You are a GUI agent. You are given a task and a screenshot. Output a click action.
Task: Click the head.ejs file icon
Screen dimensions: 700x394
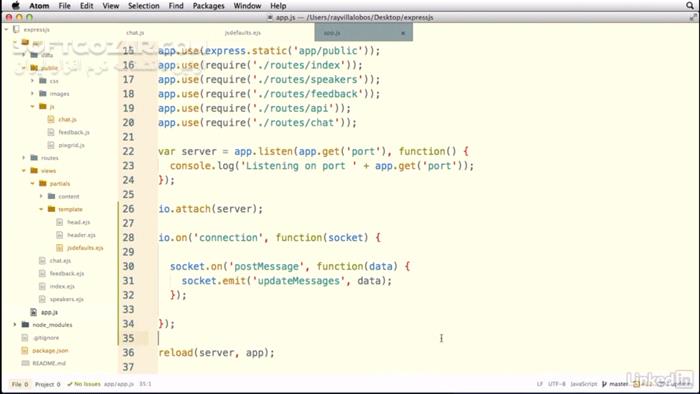[x=60, y=222]
